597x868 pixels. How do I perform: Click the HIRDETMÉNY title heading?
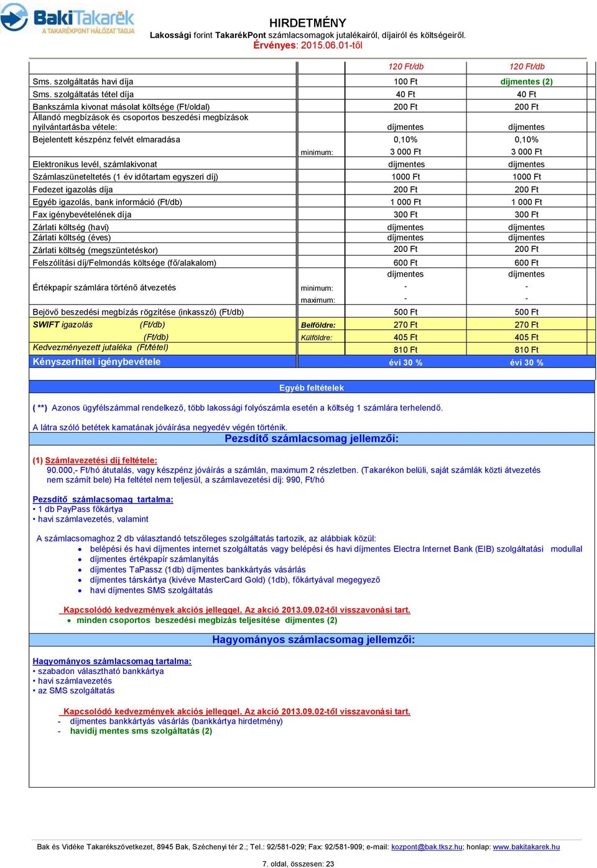point(307,23)
